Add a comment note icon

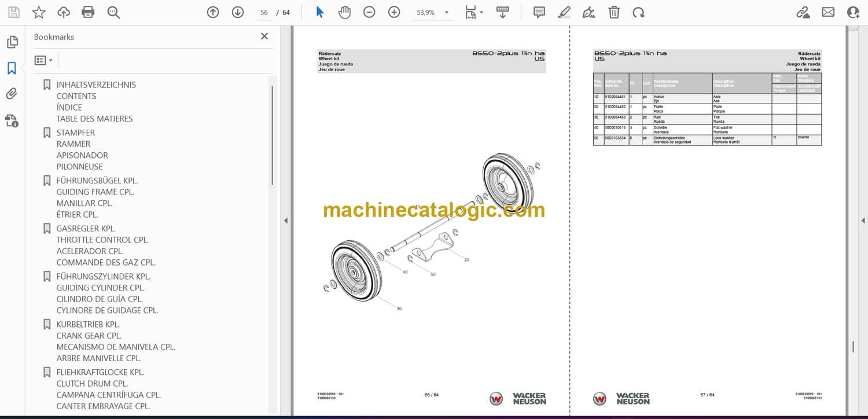pos(539,12)
